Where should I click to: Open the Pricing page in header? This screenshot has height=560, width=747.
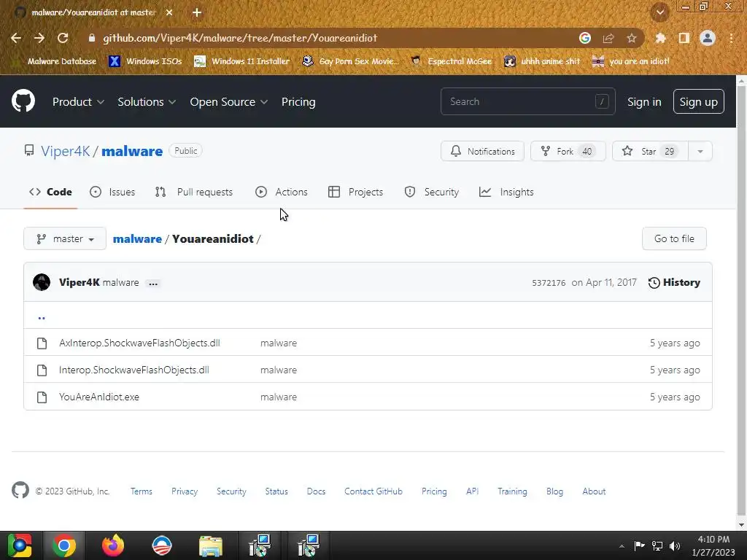(x=298, y=102)
